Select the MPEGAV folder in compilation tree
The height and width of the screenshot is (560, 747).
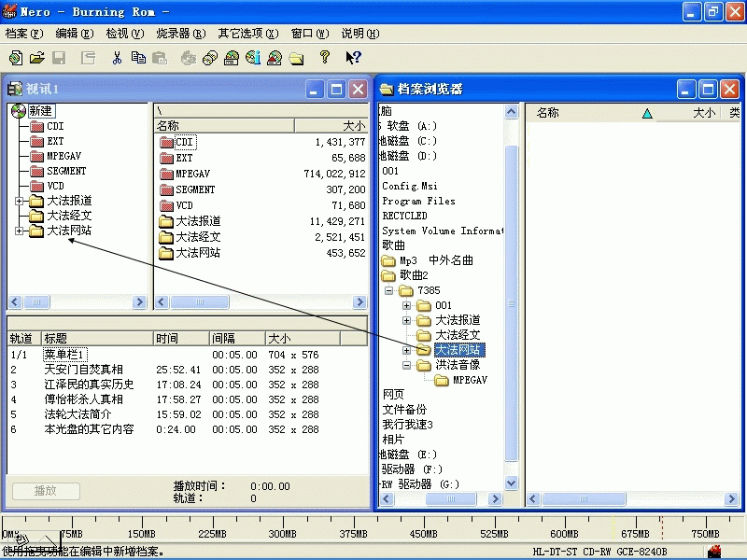click(64, 156)
